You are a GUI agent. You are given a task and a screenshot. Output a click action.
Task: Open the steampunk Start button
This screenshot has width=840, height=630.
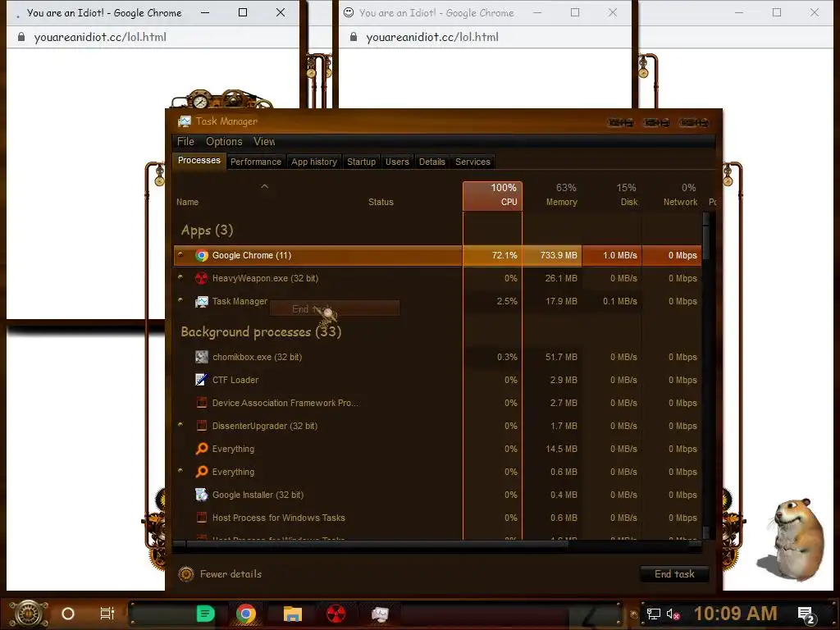pos(29,614)
